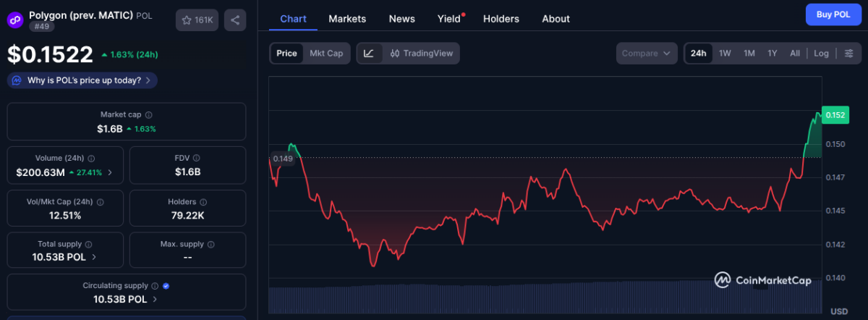Click the Polygon purple logo icon
Screen dimensions: 868x320
(x=15, y=20)
